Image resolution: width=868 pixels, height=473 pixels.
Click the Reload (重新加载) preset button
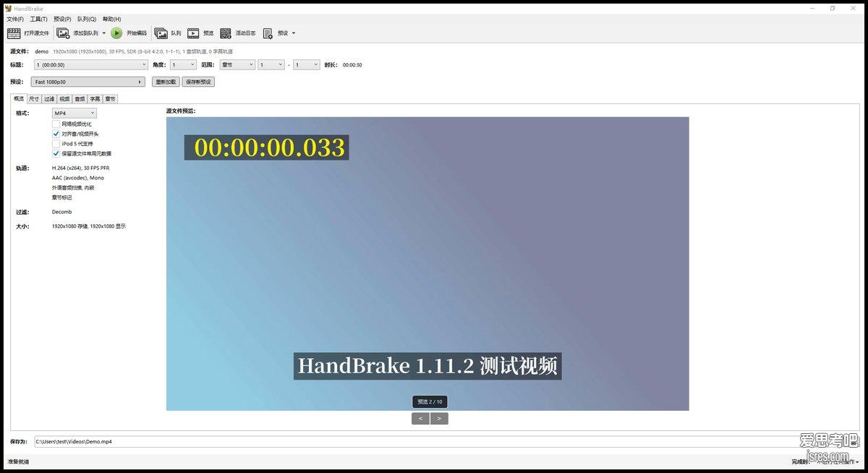click(166, 82)
